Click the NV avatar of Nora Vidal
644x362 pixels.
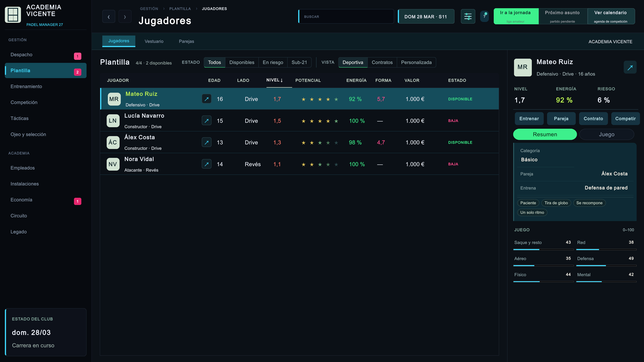coord(113,164)
